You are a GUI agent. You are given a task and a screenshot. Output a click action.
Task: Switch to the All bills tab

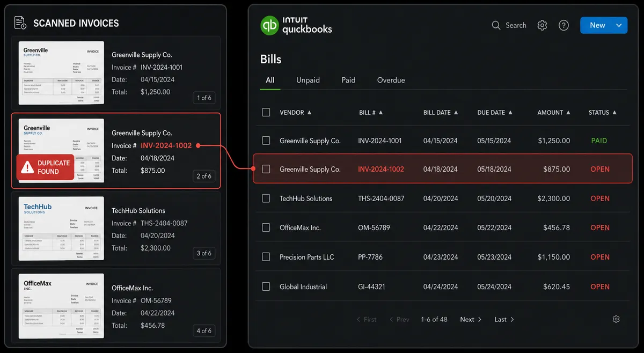[x=270, y=80]
